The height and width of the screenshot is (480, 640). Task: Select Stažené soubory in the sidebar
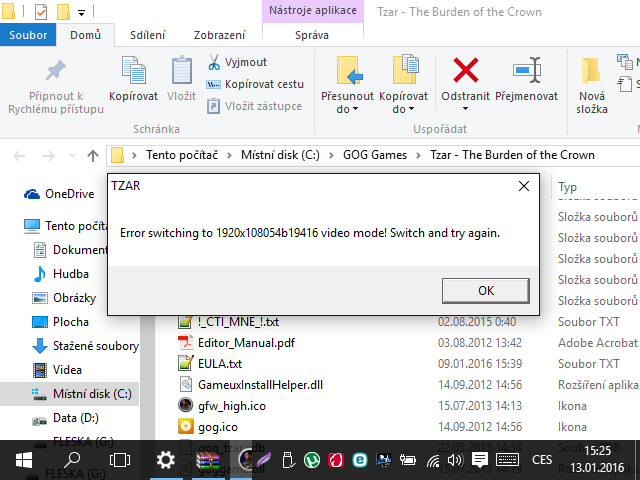96,346
